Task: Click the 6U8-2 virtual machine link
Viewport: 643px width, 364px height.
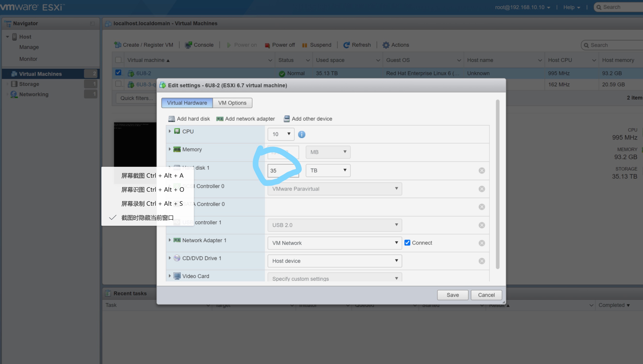Action: coord(144,73)
